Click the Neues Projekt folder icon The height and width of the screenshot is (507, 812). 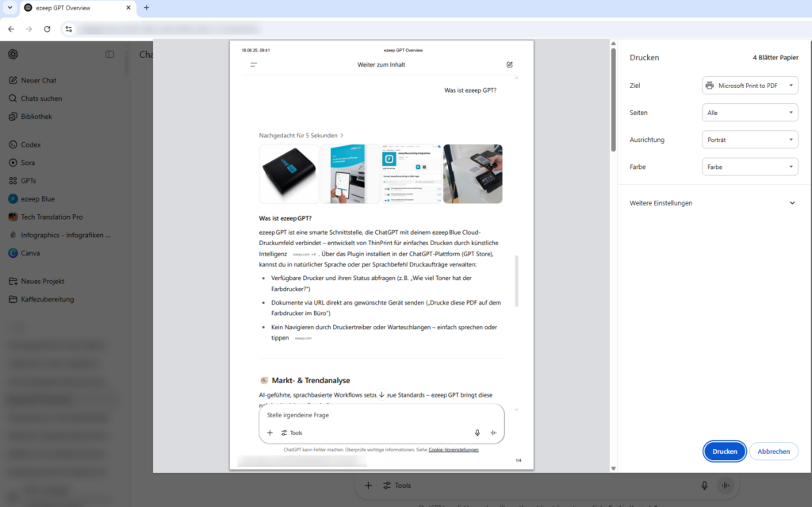pos(13,282)
